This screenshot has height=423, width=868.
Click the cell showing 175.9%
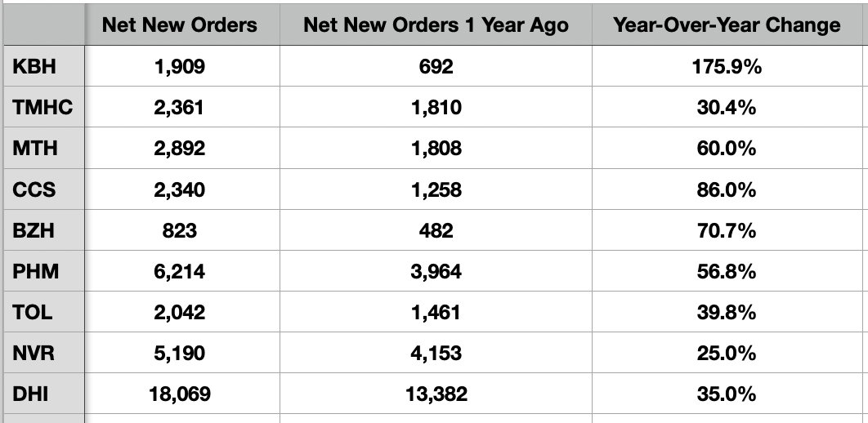click(727, 67)
